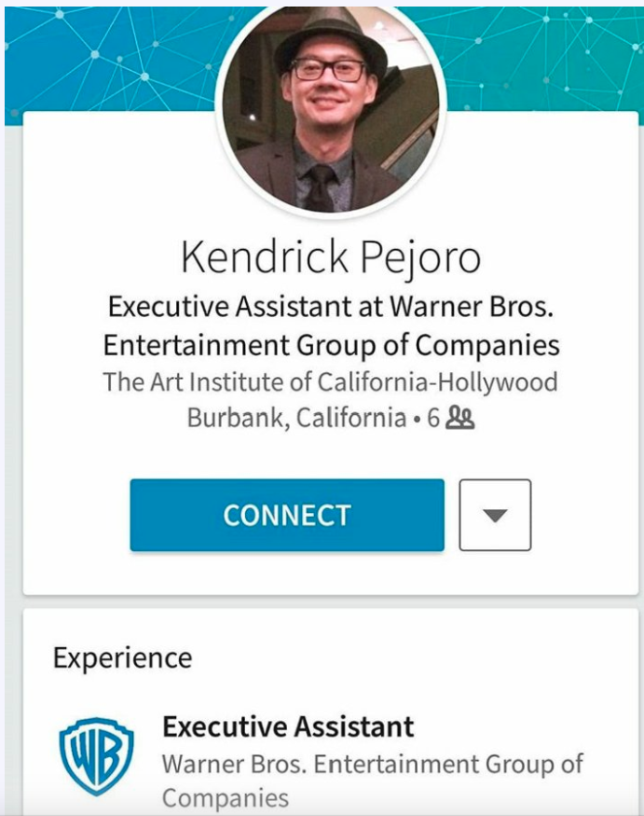Click the Warner Bros. shield logo
Screen dimensions: 644x816
(96, 756)
